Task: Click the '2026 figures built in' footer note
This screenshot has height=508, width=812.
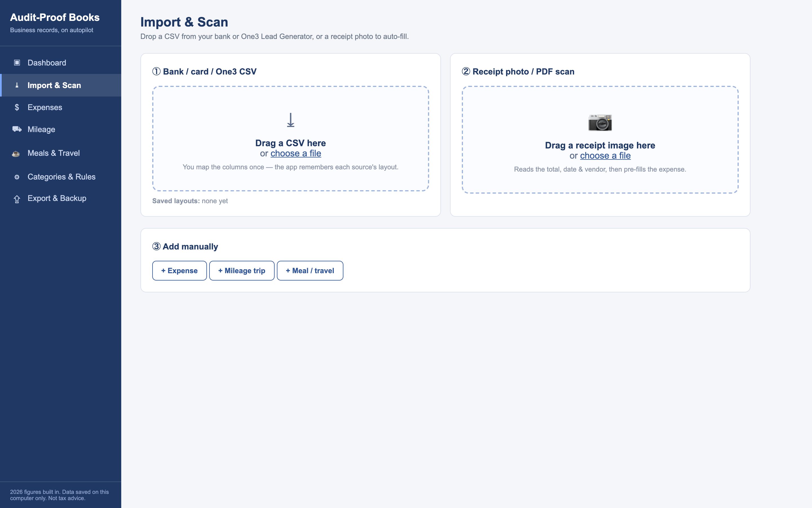Action: (59, 495)
